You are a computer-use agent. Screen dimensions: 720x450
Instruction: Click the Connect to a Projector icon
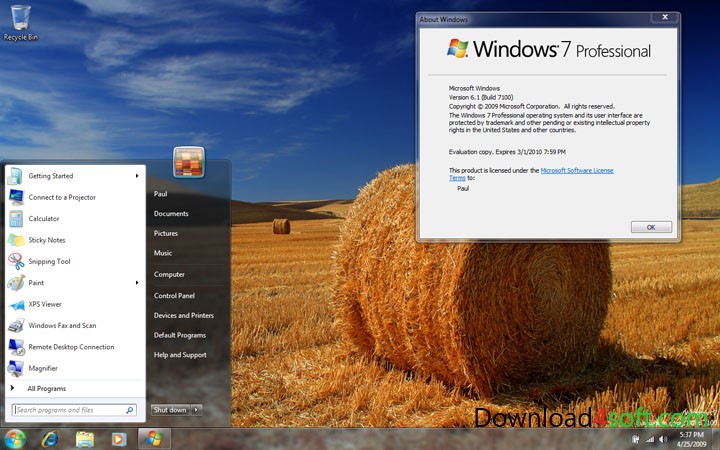(x=16, y=197)
